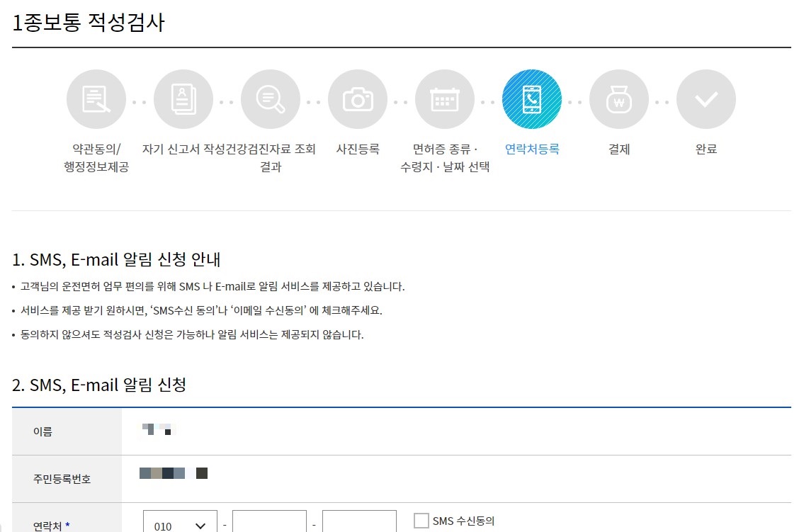Viewport: 804px width, 532px height.
Task: Click the 약관동의/행정정보제공 document step icon
Action: (96, 99)
